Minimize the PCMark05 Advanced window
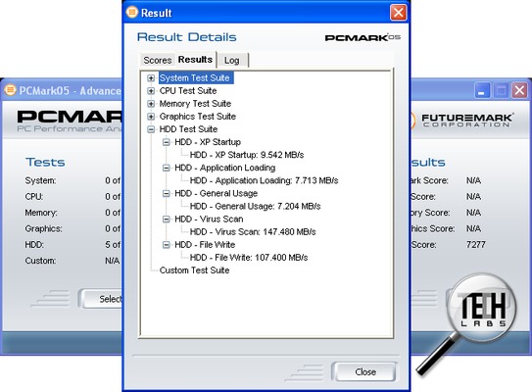 (x=481, y=90)
